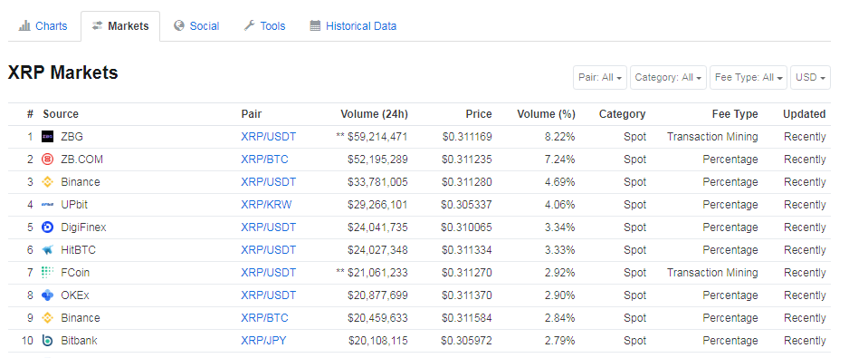Click Binance logo in the XRP/USDT row

(48, 182)
